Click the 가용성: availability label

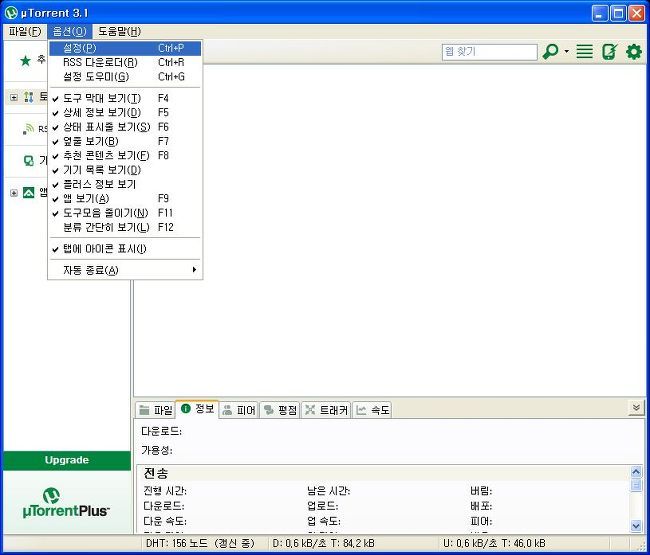[157, 451]
